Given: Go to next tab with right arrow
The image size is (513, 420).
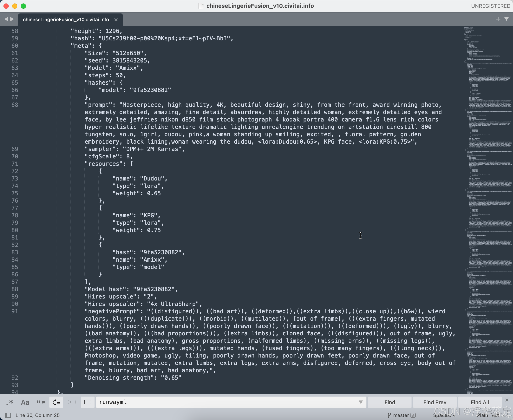Looking at the screenshot, I should (12, 19).
